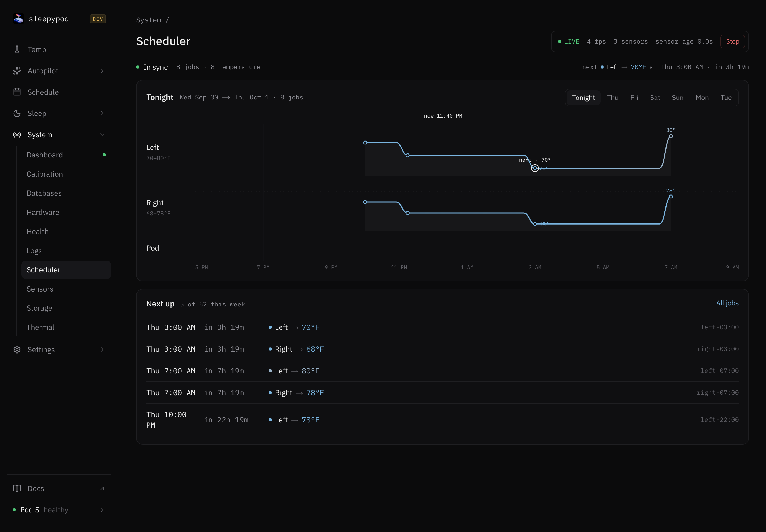
Task: Click the left-03:00 job row
Action: pyautogui.click(x=442, y=327)
